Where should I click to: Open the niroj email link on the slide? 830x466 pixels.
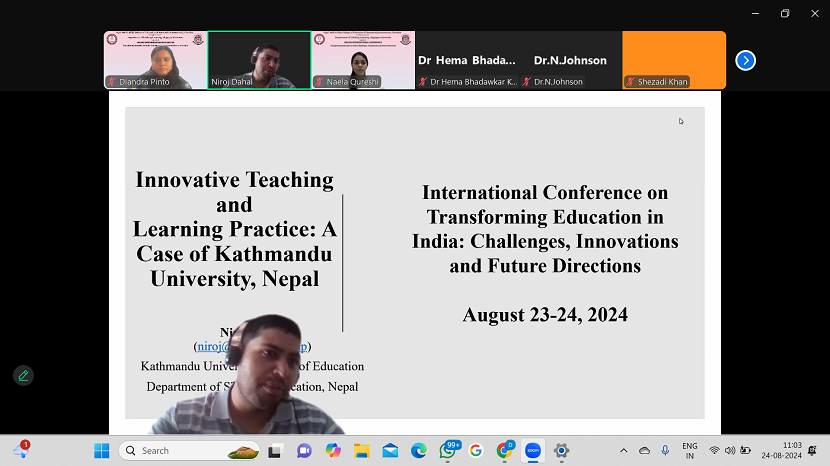tap(213, 346)
